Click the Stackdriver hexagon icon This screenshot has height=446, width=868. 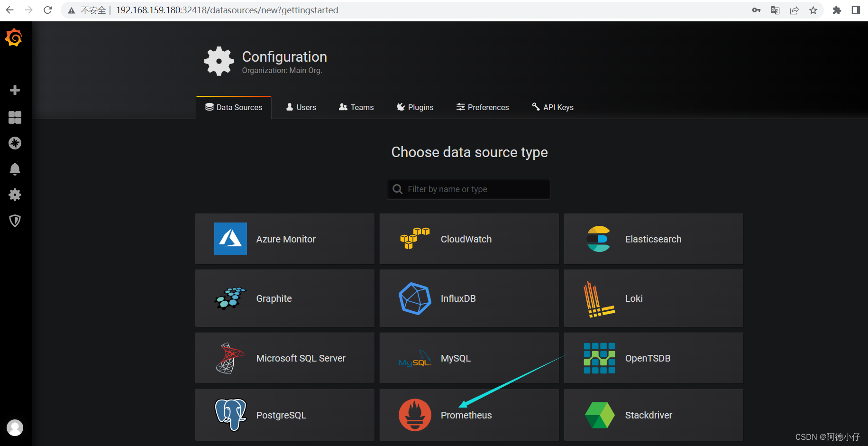599,415
